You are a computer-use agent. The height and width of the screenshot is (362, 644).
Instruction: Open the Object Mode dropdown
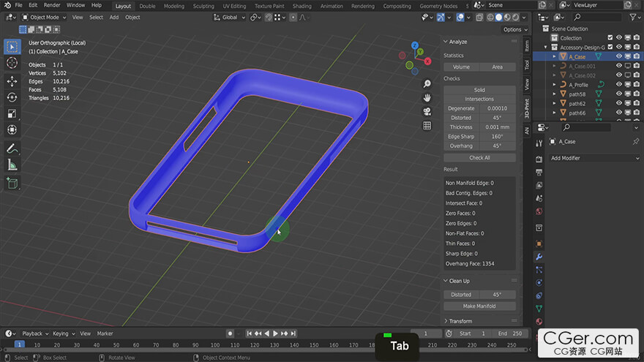pyautogui.click(x=44, y=17)
